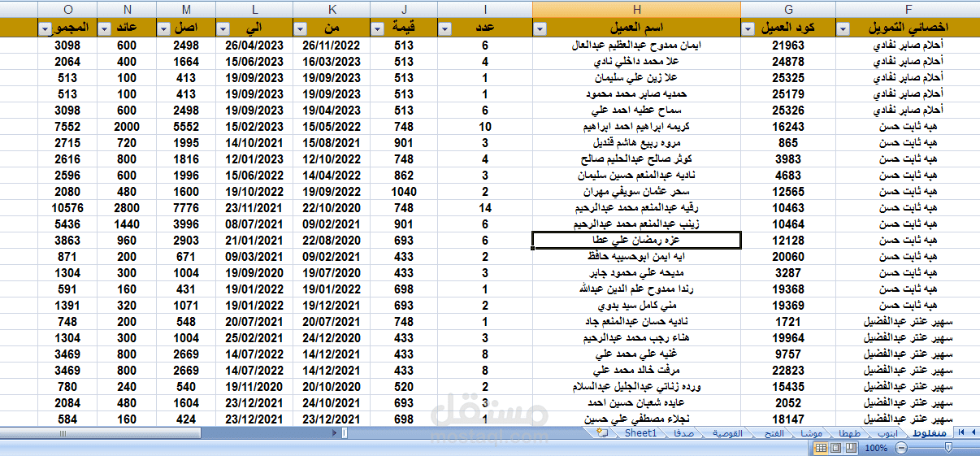980x456 pixels.
Task: Select the principal cell 5552
Action: [187, 127]
